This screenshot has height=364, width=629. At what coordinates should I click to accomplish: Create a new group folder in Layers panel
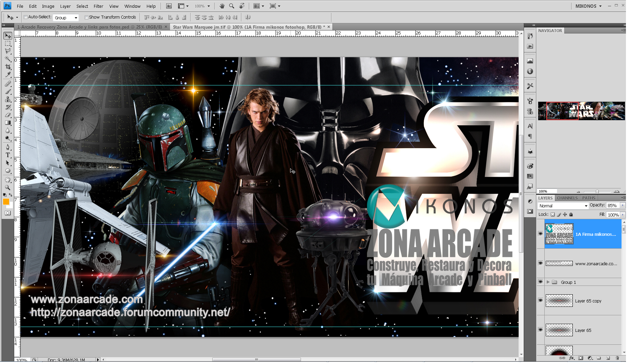599,358
